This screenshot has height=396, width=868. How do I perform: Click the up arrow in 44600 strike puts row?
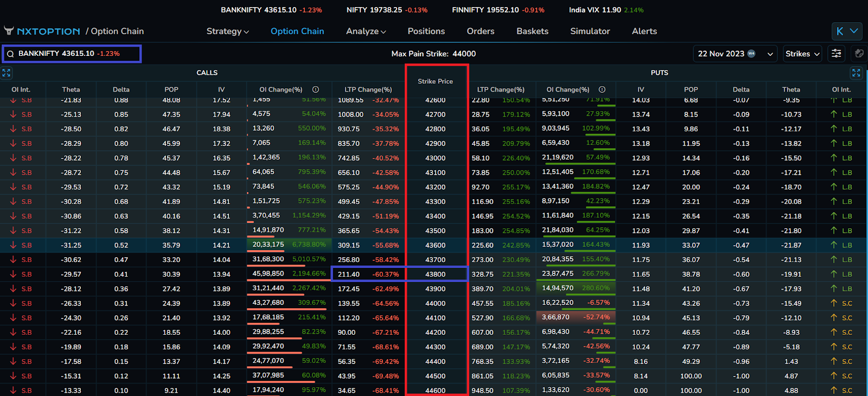(834, 391)
